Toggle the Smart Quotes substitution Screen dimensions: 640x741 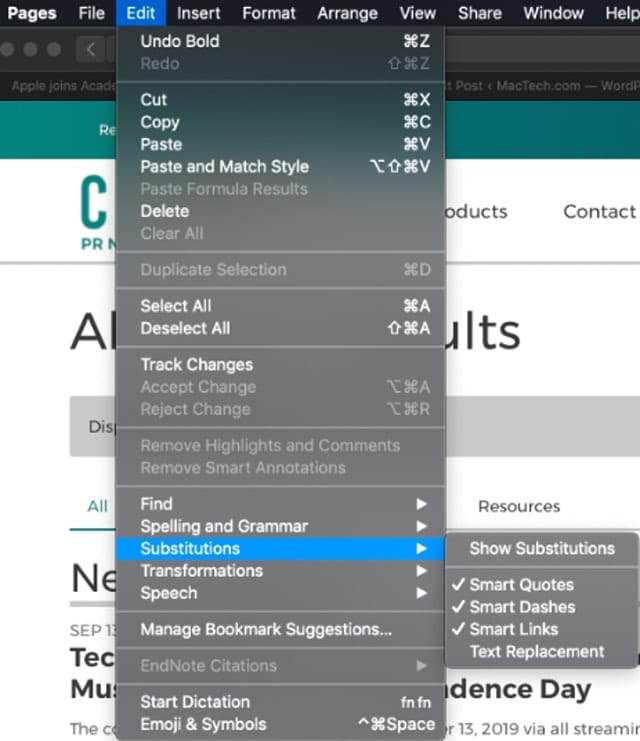521,585
